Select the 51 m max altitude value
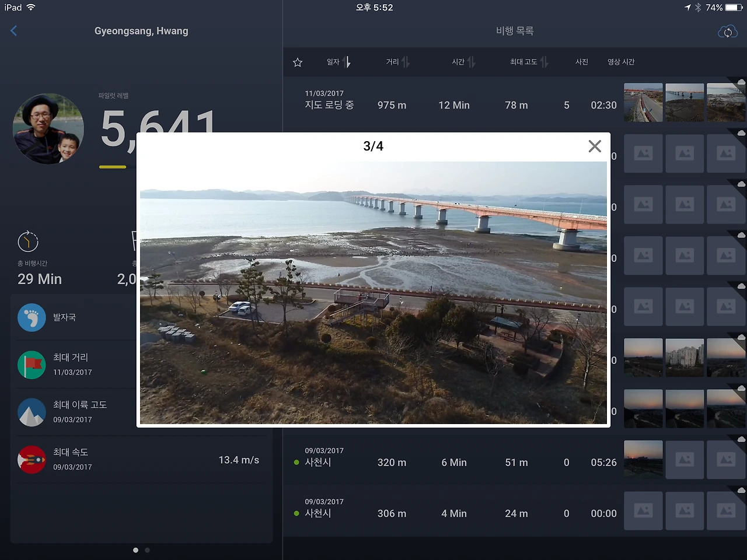 point(516,463)
